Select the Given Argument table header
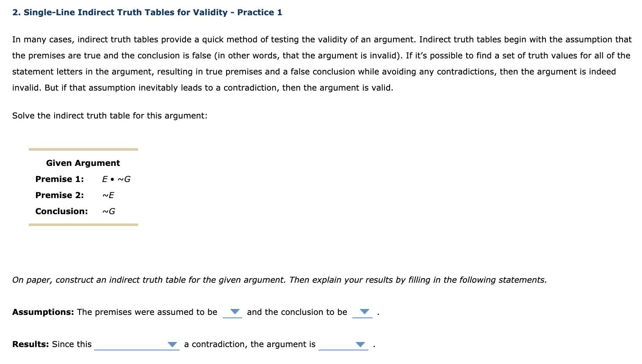 (x=83, y=163)
